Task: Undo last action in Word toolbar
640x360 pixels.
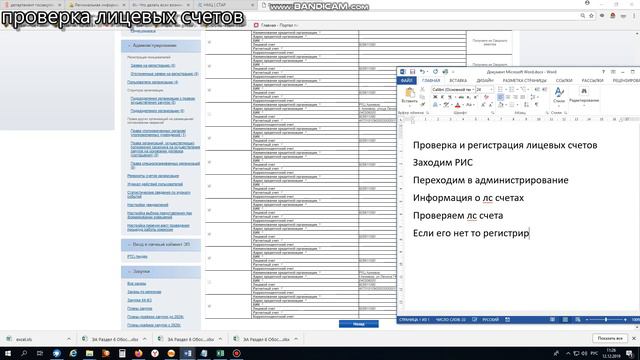Action: (x=422, y=72)
